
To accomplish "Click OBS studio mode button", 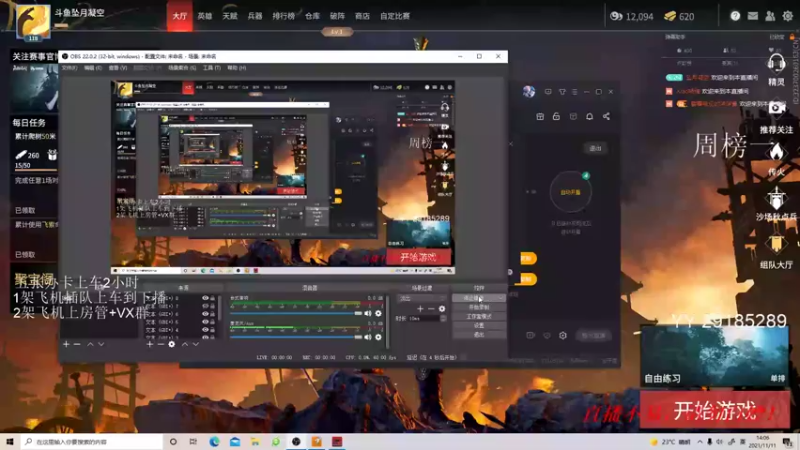I will tap(479, 316).
